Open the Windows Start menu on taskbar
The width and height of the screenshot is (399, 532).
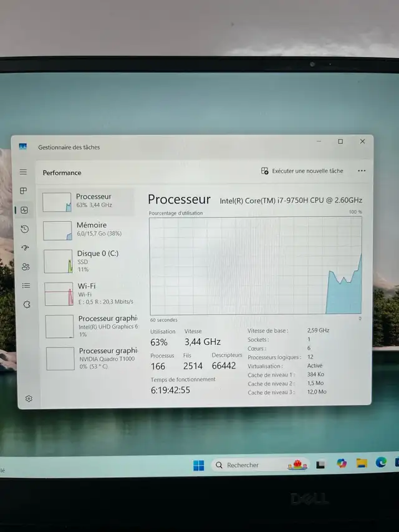click(x=198, y=465)
